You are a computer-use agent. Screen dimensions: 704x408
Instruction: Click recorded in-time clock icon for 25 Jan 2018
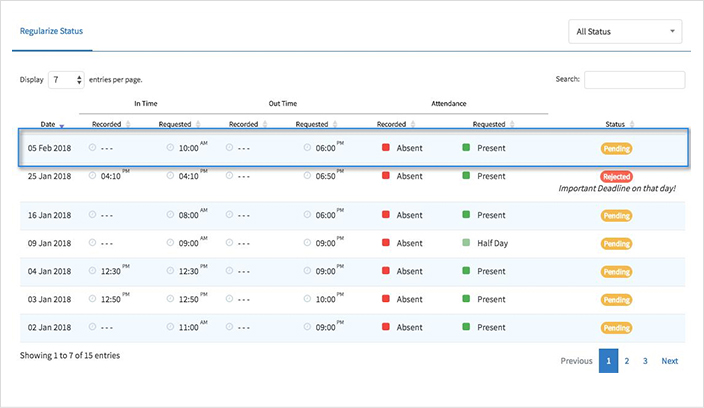click(92, 175)
